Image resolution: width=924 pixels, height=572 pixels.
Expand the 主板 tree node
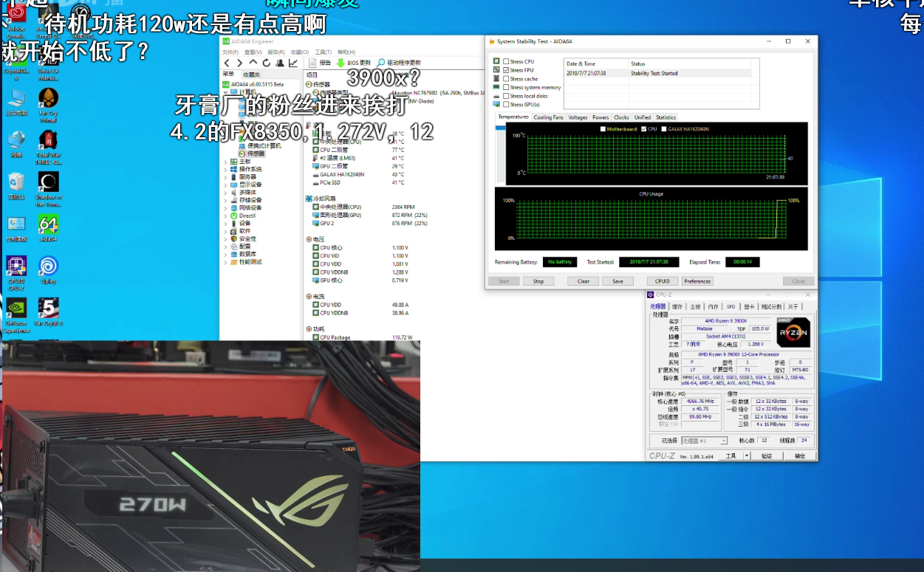(x=226, y=162)
